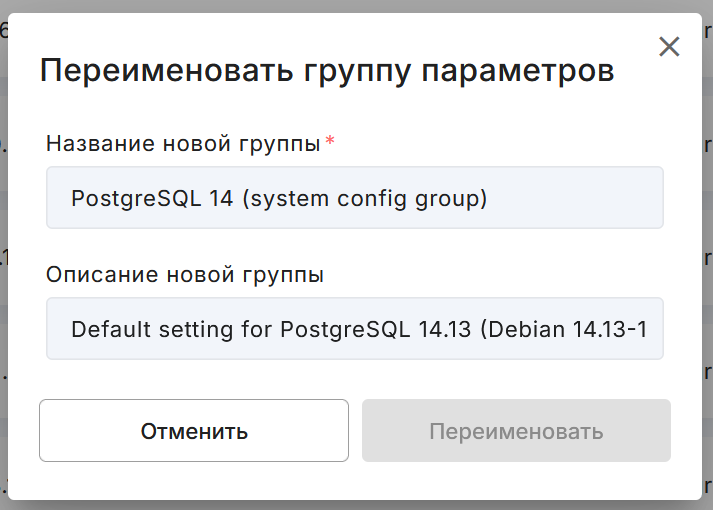This screenshot has height=510, width=713.
Task: Click the Описание новой группы label
Action: (x=185, y=275)
